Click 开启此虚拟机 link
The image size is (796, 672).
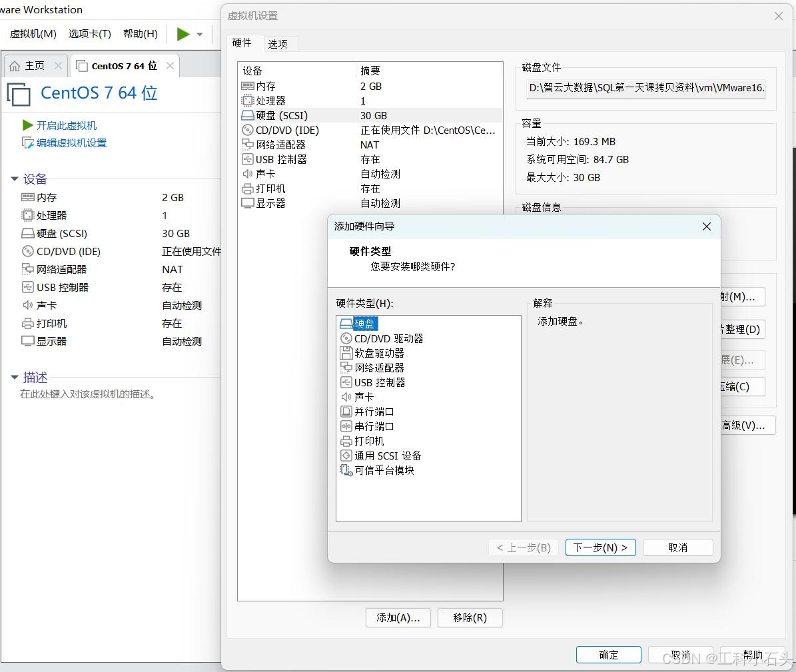coord(67,125)
